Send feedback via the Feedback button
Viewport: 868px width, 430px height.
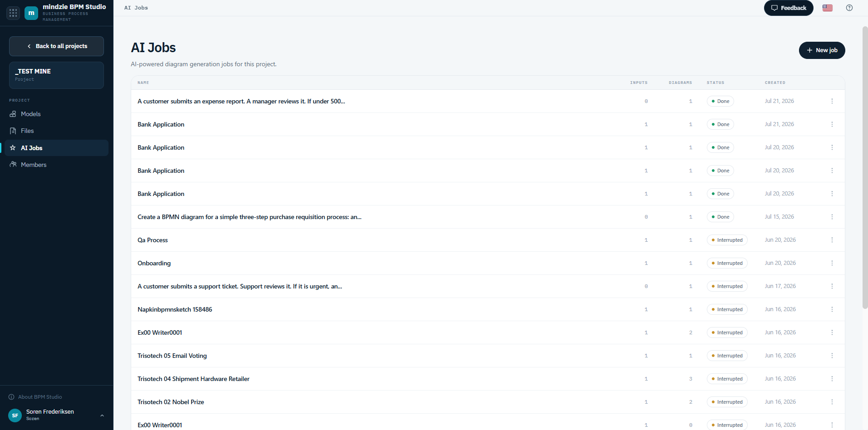(x=789, y=8)
